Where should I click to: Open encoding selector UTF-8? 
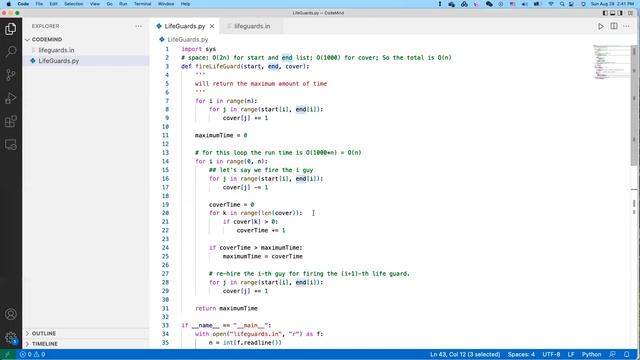551,354
